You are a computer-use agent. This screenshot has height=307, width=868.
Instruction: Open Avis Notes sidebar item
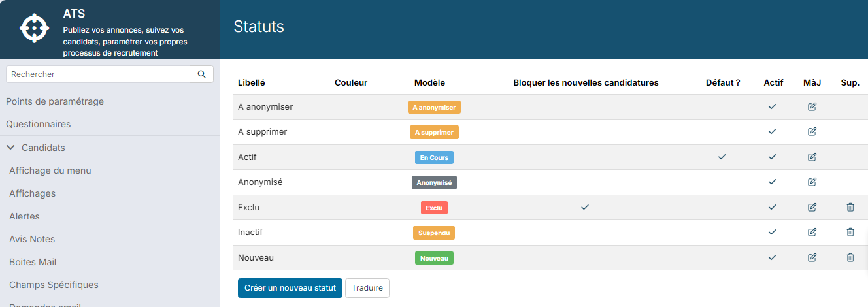coord(32,239)
